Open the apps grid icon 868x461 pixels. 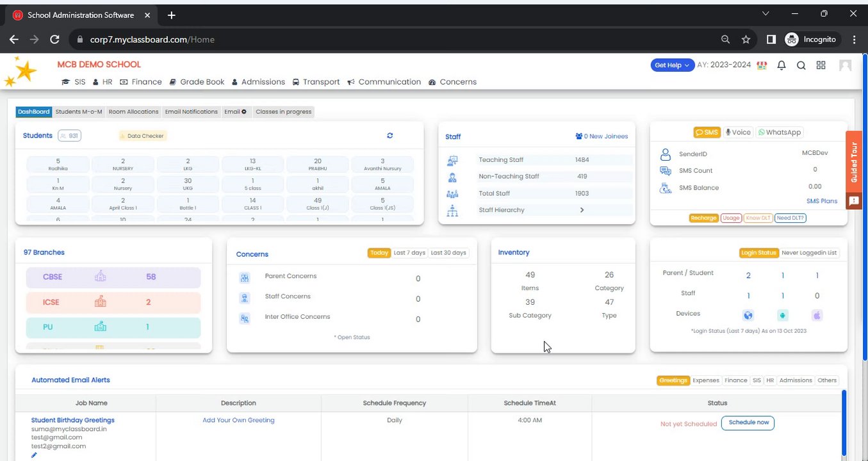point(821,65)
